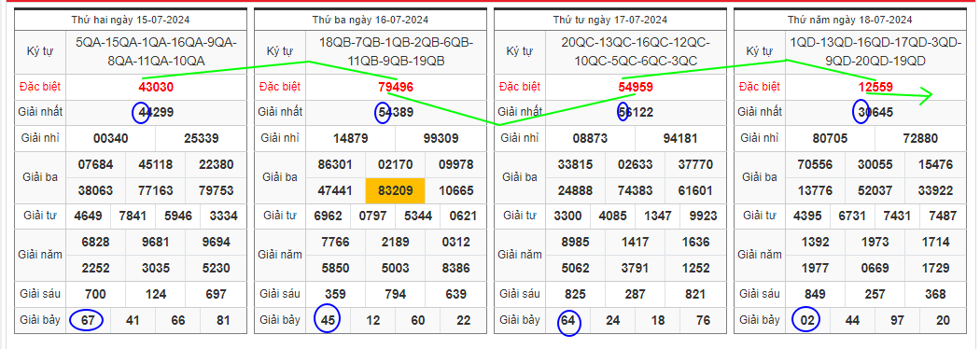The height and width of the screenshot is (349, 980).
Task: Click Giải sáu number 825
Action: click(576, 294)
